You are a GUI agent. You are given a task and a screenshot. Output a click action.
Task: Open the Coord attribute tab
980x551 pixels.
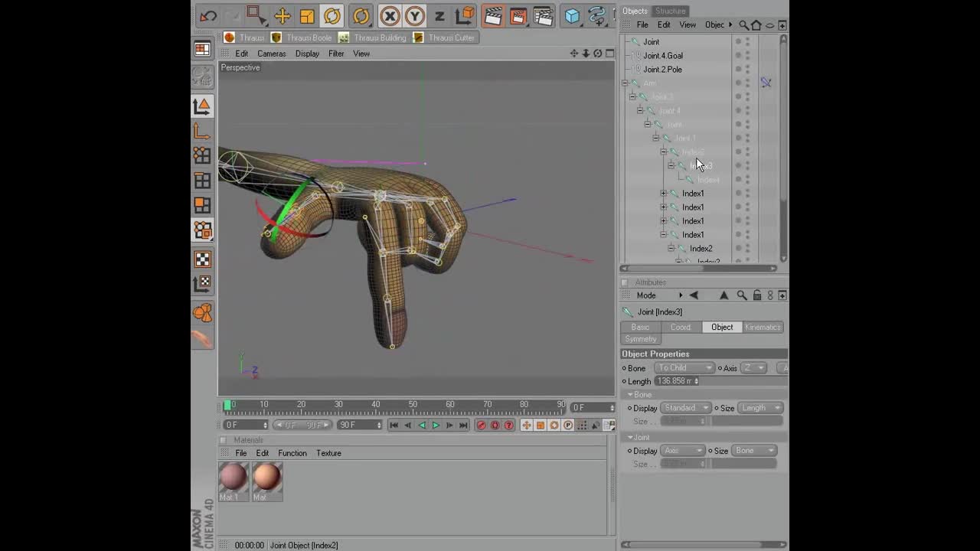pos(681,327)
